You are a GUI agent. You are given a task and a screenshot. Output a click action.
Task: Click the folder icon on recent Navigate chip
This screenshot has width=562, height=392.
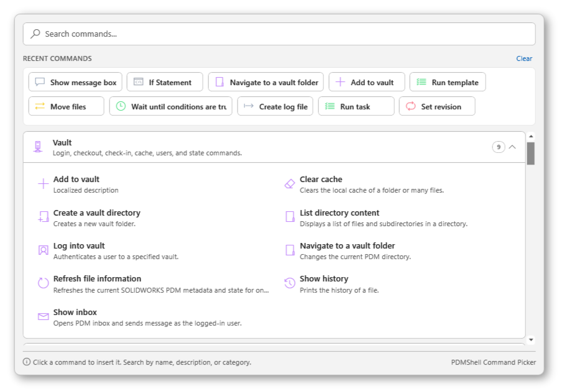click(219, 82)
